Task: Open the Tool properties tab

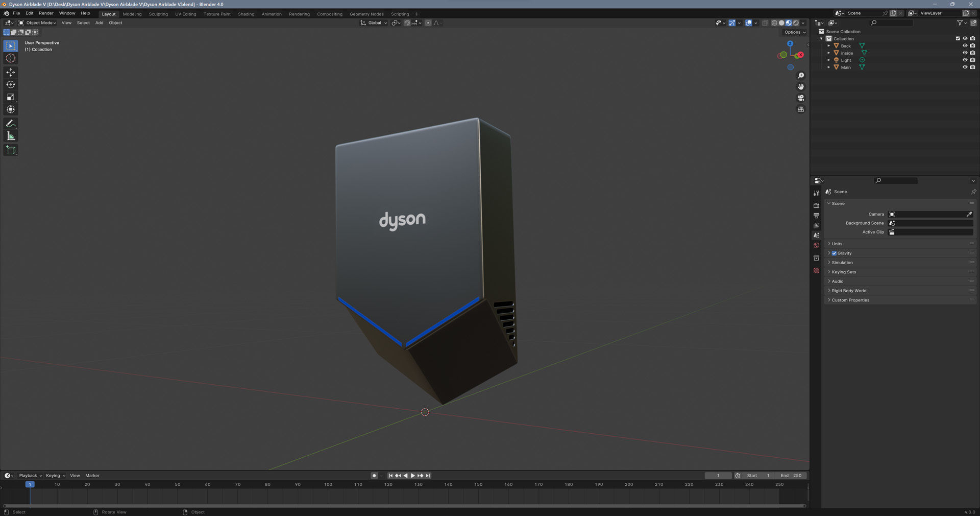Action: point(817,193)
